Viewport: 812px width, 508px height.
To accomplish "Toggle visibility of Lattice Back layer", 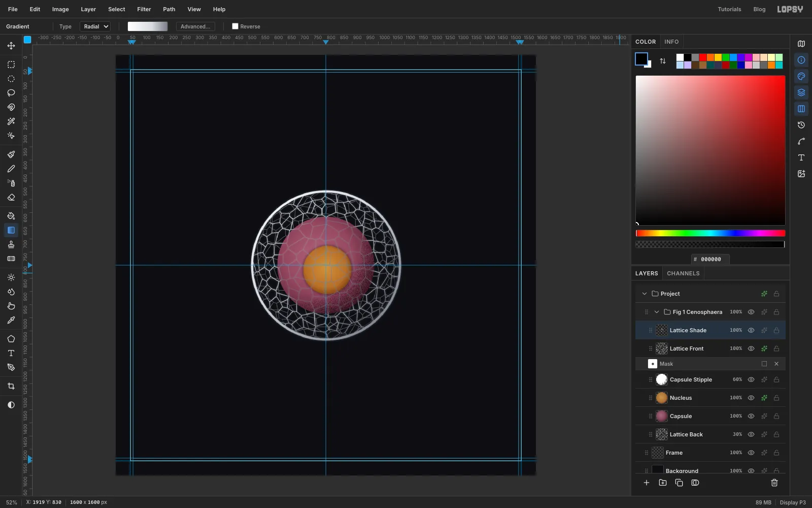I will 751,434.
